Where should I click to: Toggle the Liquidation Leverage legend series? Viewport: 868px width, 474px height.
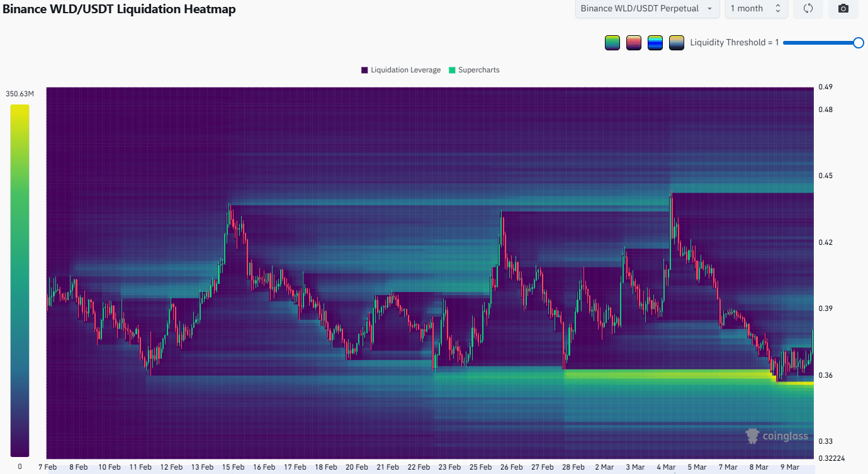tap(400, 70)
